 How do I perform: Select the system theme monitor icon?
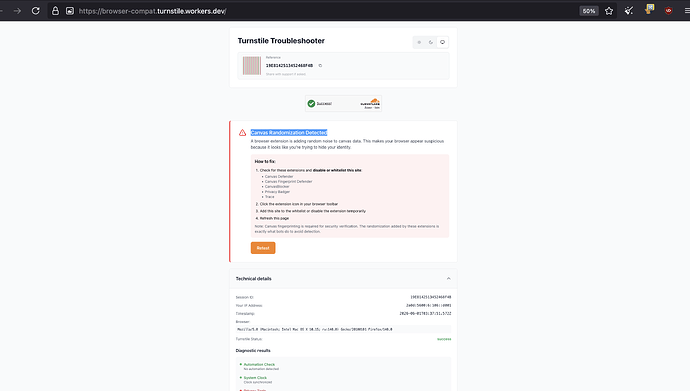coord(442,42)
